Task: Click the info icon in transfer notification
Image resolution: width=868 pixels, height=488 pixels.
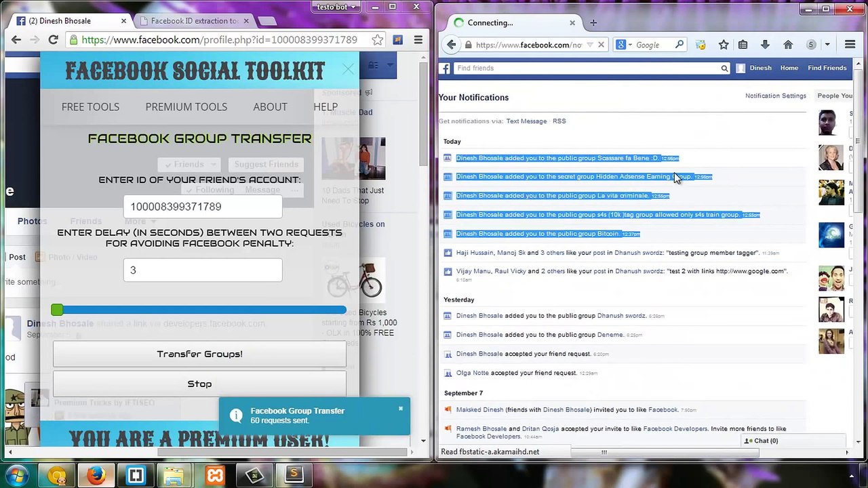Action: pyautogui.click(x=236, y=415)
